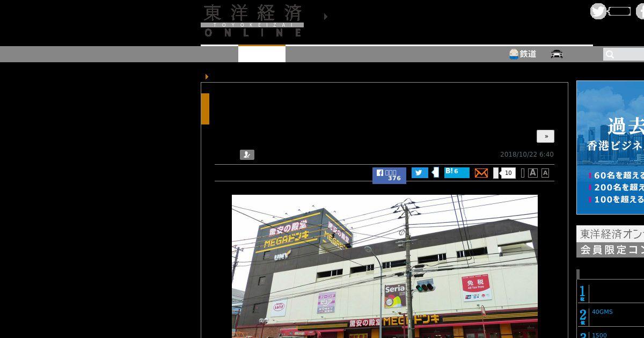This screenshot has width=644, height=338.
Task: Click the MEGA Donki storefront photo
Action: (385, 266)
